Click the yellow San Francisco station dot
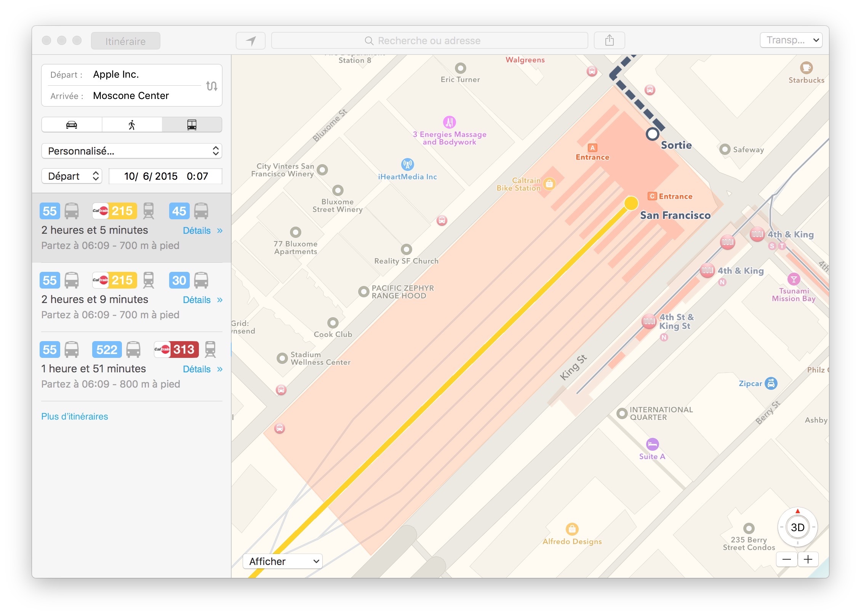The height and width of the screenshot is (616, 861). 631,203
